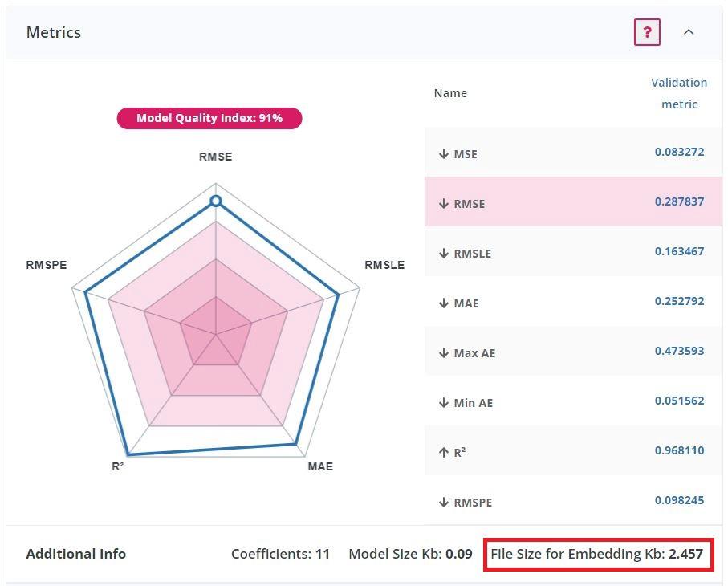Select the MSE metric row
The width and height of the screenshot is (728, 586).
pos(573,153)
